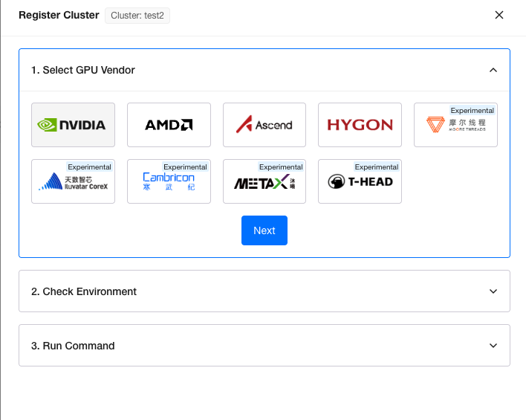This screenshot has width=526, height=420.
Task: Pick the Ascend vendor logo
Action: pyautogui.click(x=264, y=125)
